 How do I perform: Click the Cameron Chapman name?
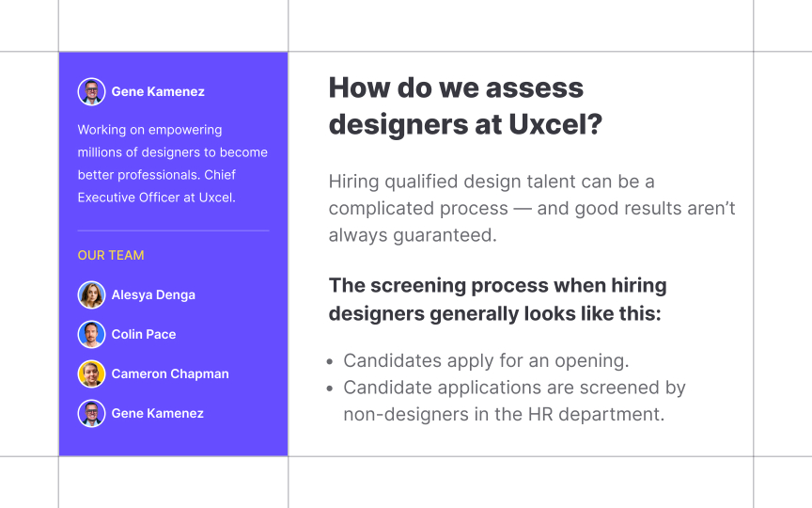point(170,373)
